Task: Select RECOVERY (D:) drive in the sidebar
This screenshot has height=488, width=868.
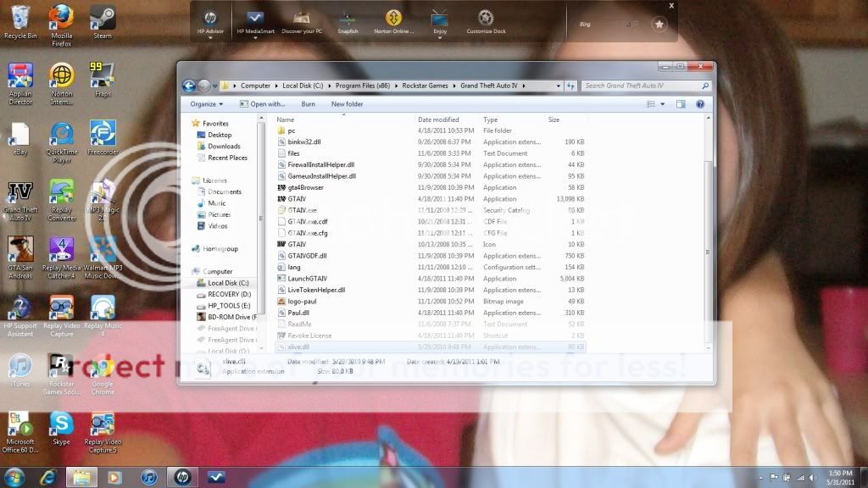Action: (229, 294)
